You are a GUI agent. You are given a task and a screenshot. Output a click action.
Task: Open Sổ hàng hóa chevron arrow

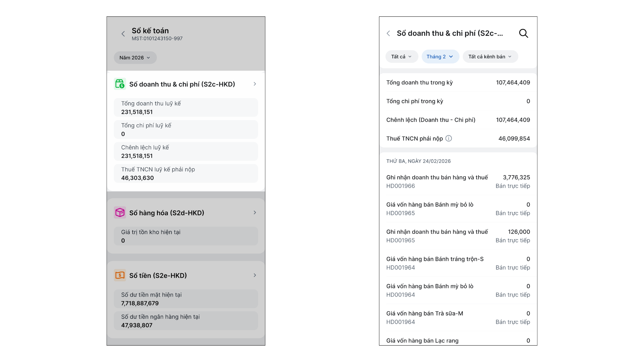click(x=255, y=213)
